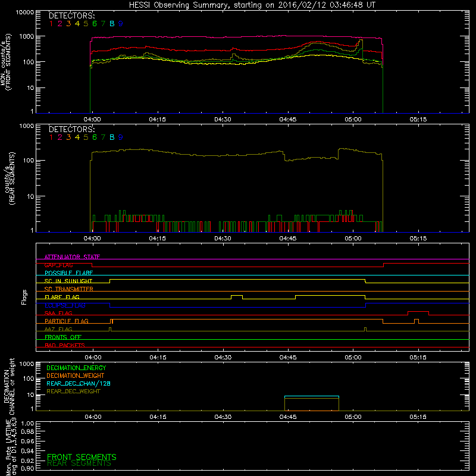
Task: Pick detector 5 number in rear segments legend
Action: [86, 137]
